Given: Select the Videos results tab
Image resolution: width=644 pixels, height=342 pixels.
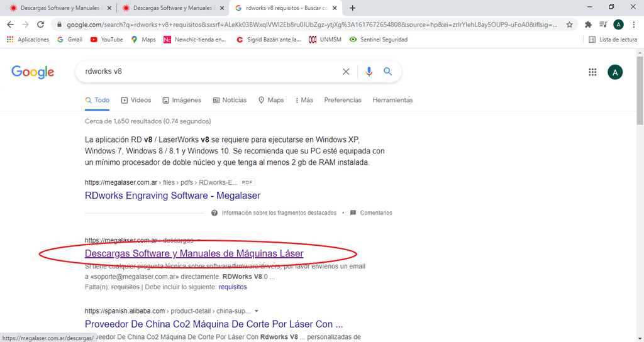Looking at the screenshot, I should (136, 100).
